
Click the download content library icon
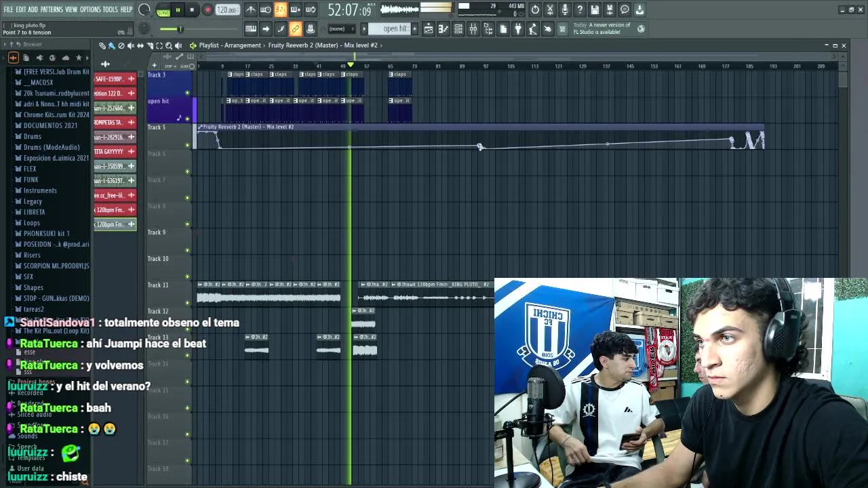(x=639, y=9)
